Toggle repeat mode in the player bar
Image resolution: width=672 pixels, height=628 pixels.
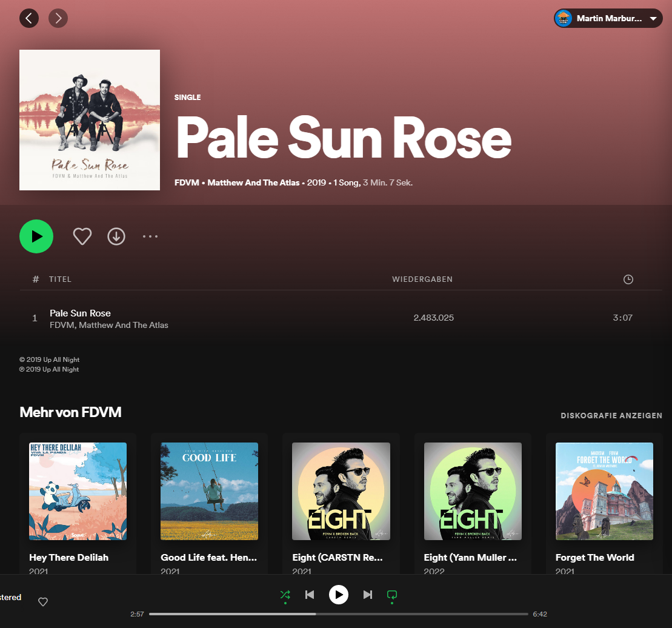click(391, 595)
